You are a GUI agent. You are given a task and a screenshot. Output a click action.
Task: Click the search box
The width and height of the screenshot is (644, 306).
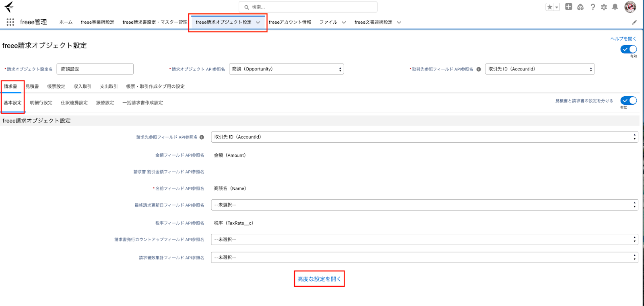308,7
